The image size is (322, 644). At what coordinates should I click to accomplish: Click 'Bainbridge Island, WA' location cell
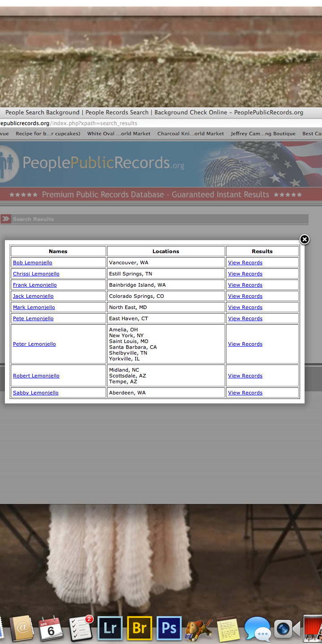click(166, 285)
